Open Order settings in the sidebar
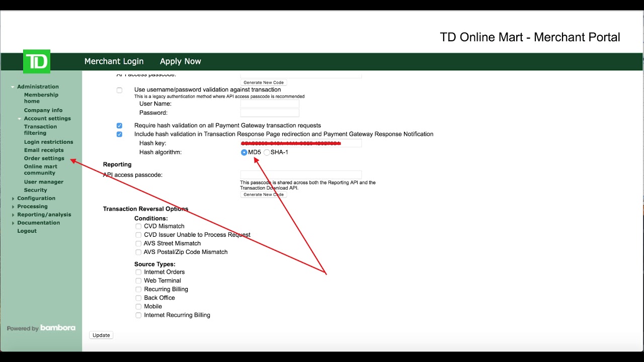Screen dimensions: 644x362 [44, 158]
